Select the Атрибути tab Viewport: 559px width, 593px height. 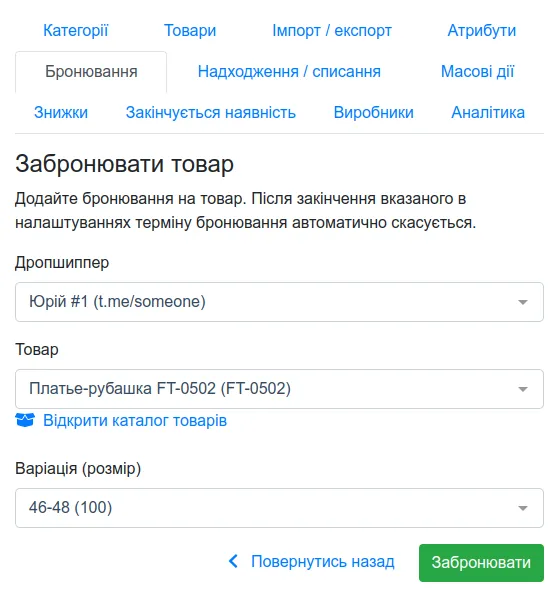point(482,31)
